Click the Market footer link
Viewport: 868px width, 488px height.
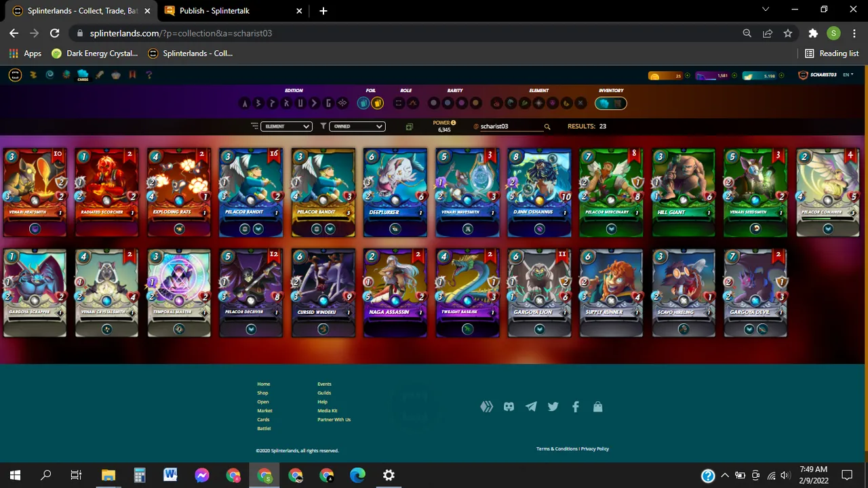click(x=264, y=411)
